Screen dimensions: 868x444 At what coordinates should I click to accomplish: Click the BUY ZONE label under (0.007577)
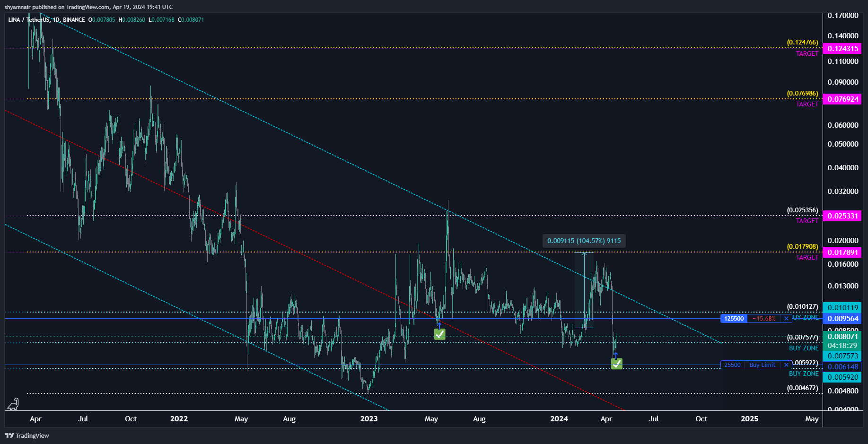tap(804, 348)
